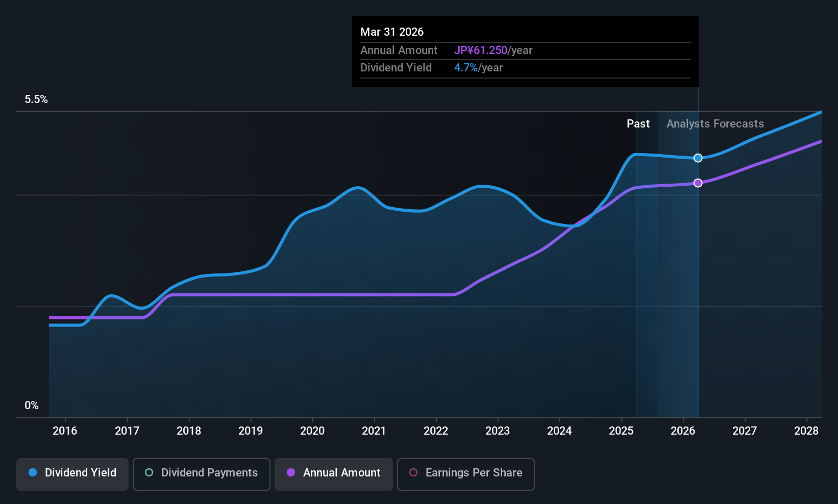Enable the Dividend Payments series
This screenshot has height=504, width=838.
(201, 474)
